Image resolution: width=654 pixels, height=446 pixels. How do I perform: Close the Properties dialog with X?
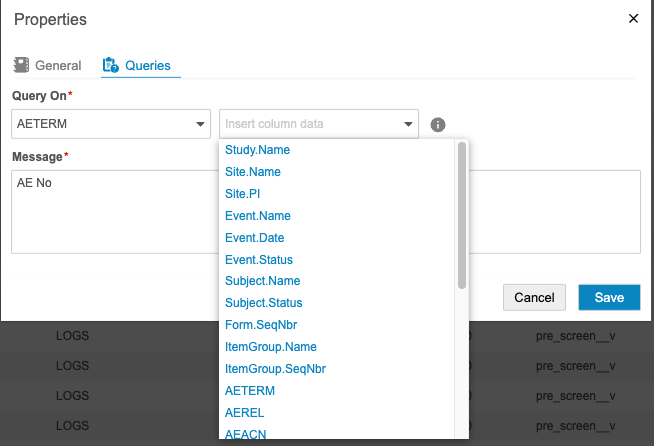(632, 18)
